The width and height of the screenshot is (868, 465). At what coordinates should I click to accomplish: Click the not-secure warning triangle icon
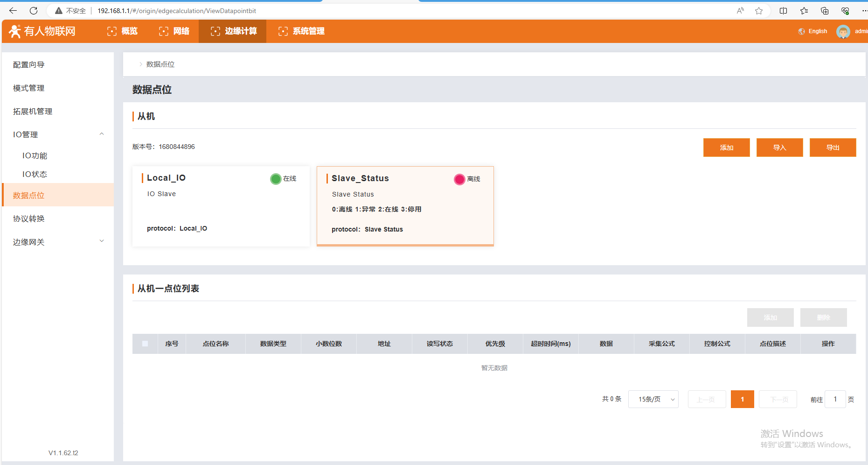59,11
